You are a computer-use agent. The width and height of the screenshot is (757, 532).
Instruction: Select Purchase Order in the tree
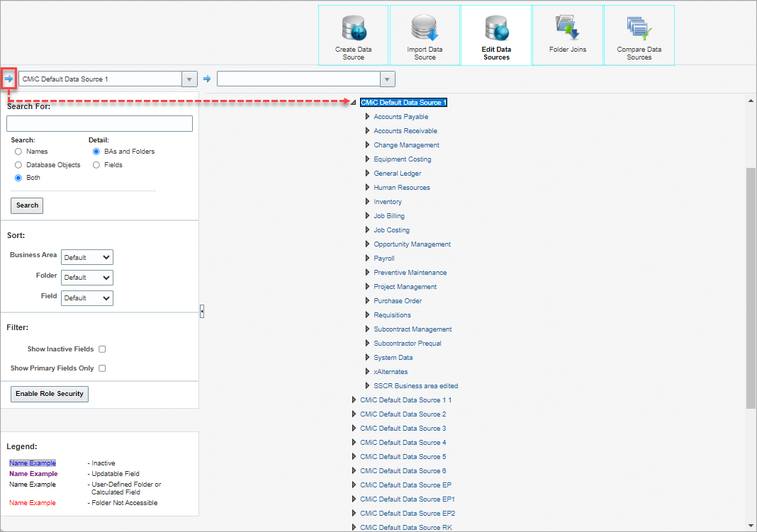[x=398, y=300]
